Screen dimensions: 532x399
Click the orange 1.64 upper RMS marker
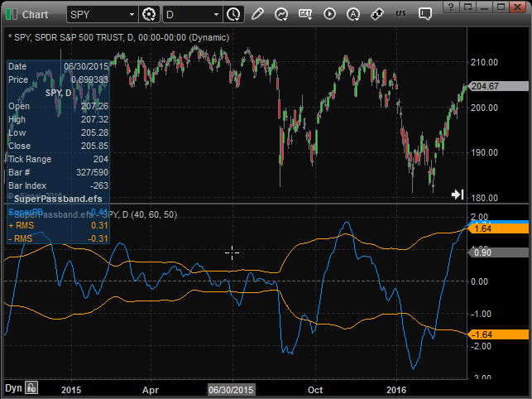tap(486, 228)
